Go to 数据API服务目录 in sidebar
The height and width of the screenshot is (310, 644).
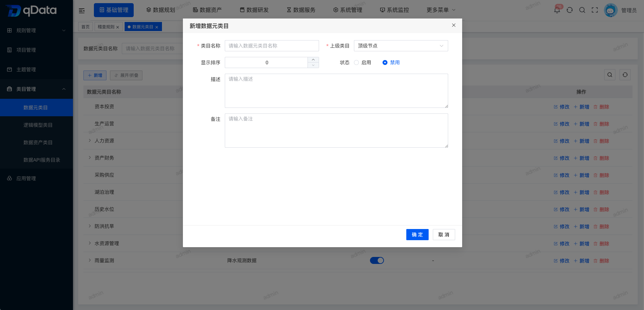coord(36,160)
